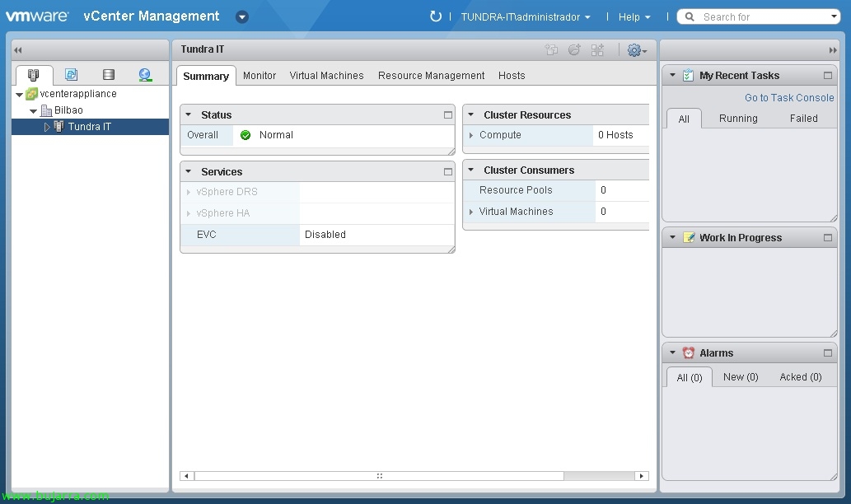Open the Datastores inventory view icon
Screen dimensions: 851x504
tap(108, 75)
